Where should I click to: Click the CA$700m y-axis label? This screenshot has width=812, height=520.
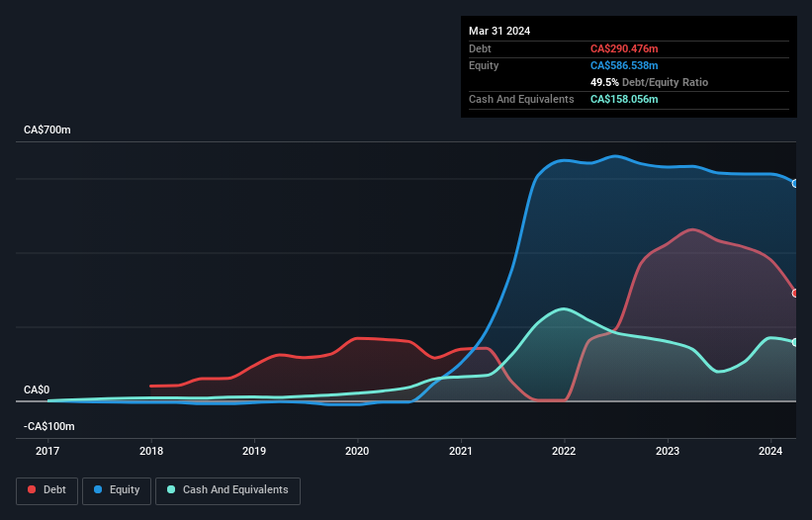pos(47,130)
